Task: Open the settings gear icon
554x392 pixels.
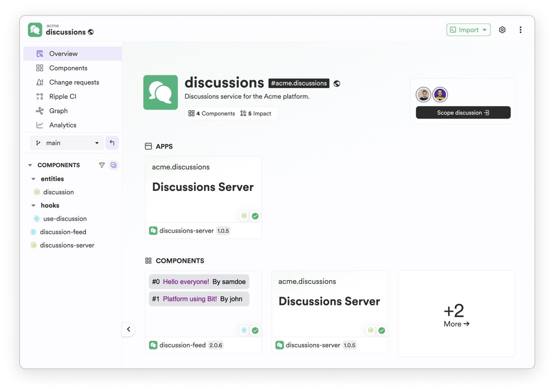Action: pos(502,30)
